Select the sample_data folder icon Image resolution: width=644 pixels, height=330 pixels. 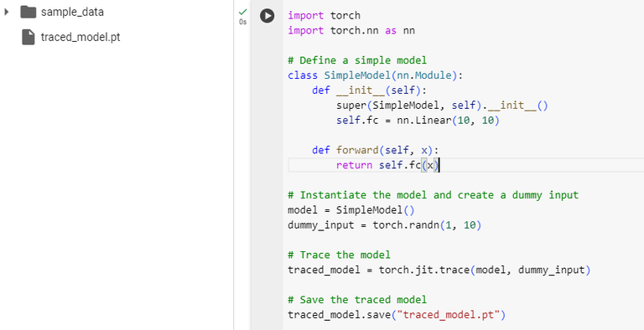[x=28, y=12]
